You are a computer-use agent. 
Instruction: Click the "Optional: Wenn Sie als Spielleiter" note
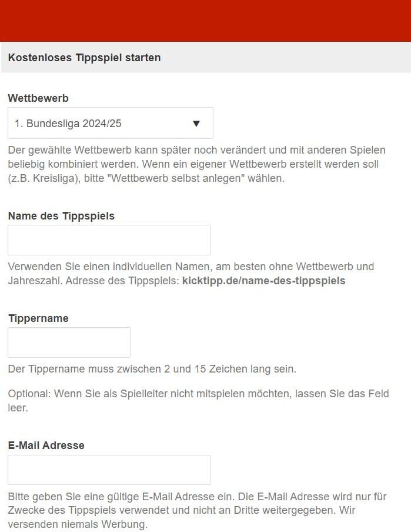coord(198,394)
